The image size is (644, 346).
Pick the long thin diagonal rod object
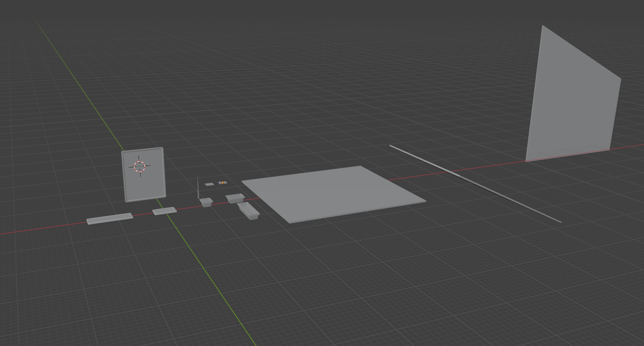point(475,183)
